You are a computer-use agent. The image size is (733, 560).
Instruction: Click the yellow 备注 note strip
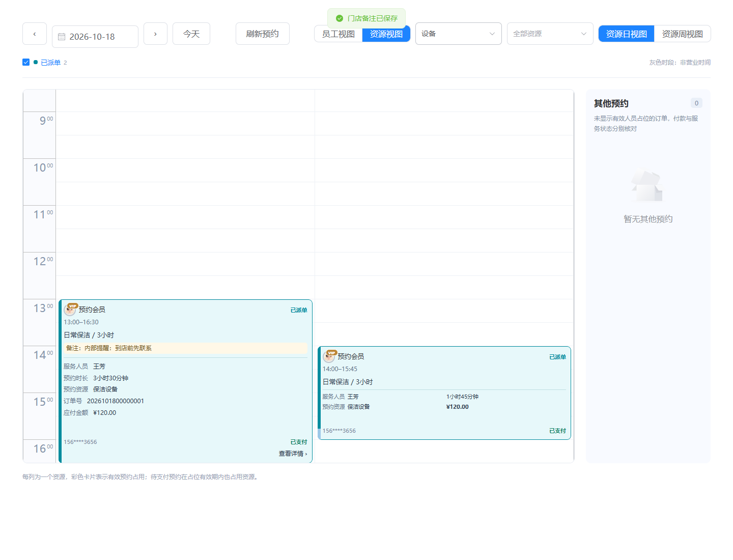point(185,348)
